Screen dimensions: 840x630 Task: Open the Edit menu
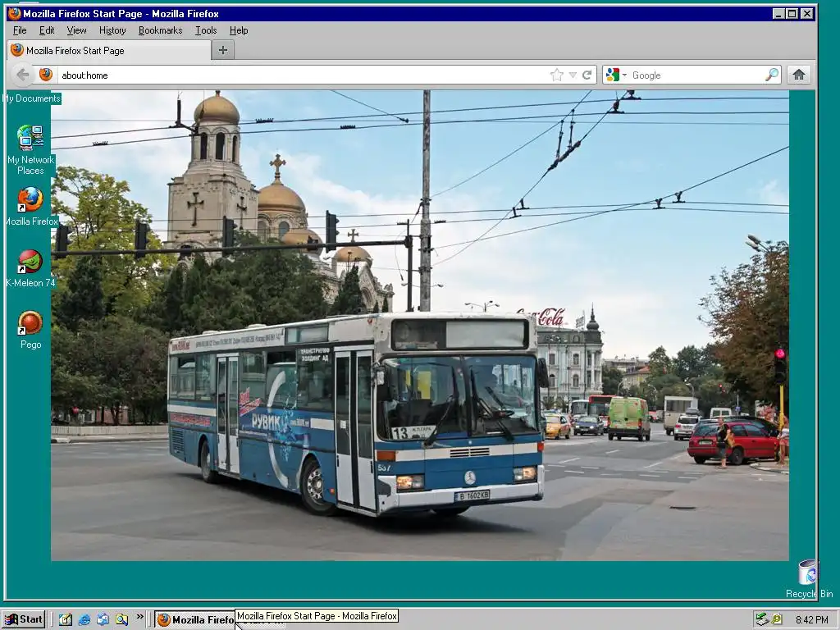[x=47, y=30]
